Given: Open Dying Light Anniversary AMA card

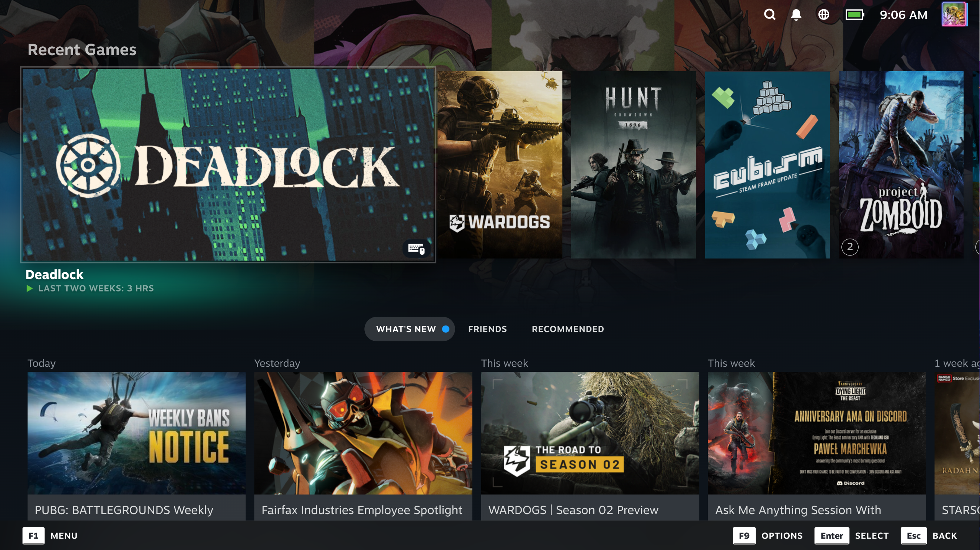Looking at the screenshot, I should (817, 446).
